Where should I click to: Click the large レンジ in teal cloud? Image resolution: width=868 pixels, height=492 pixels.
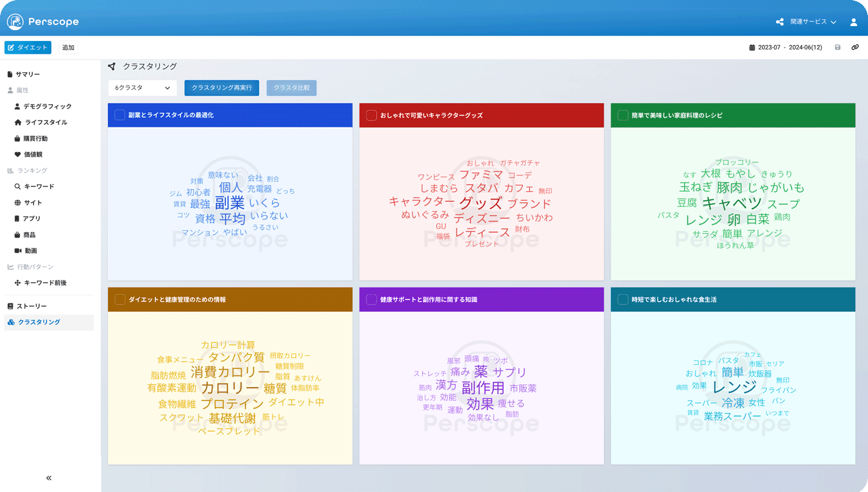click(x=734, y=387)
